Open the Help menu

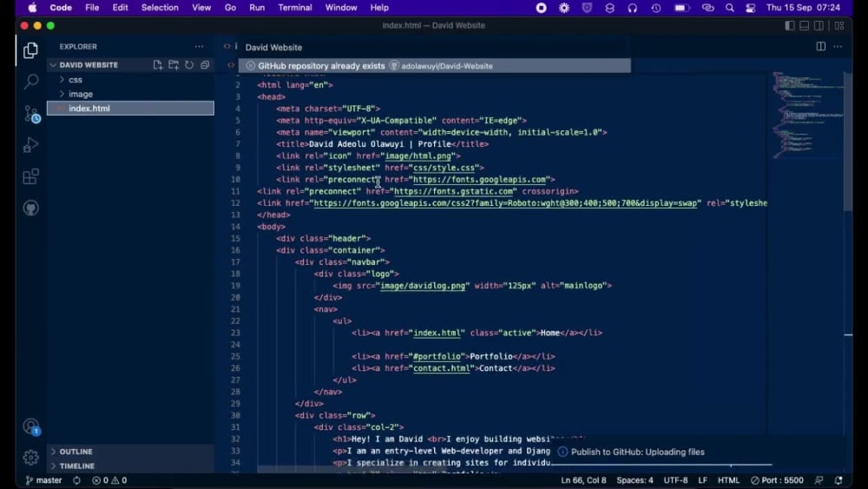tap(379, 8)
